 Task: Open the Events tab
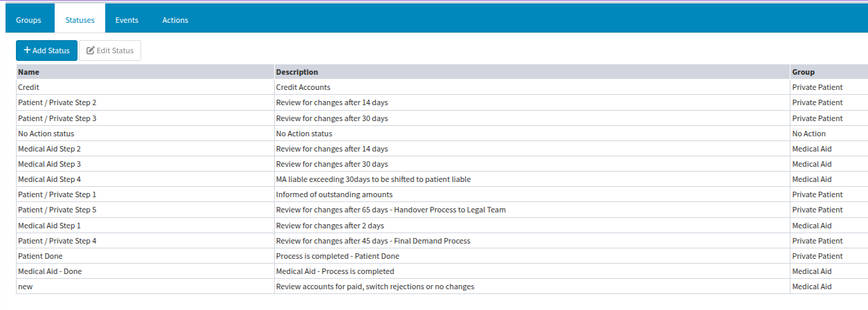pos(127,20)
